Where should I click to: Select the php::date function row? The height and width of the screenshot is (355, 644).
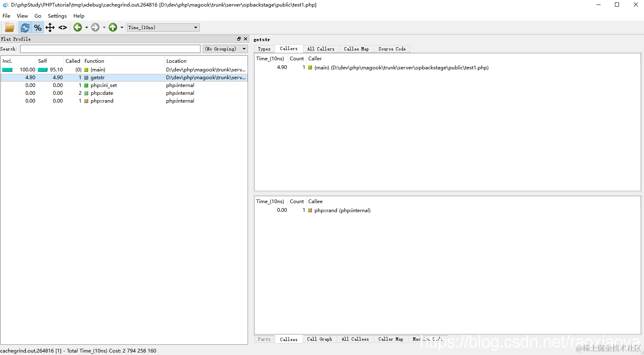(124, 93)
